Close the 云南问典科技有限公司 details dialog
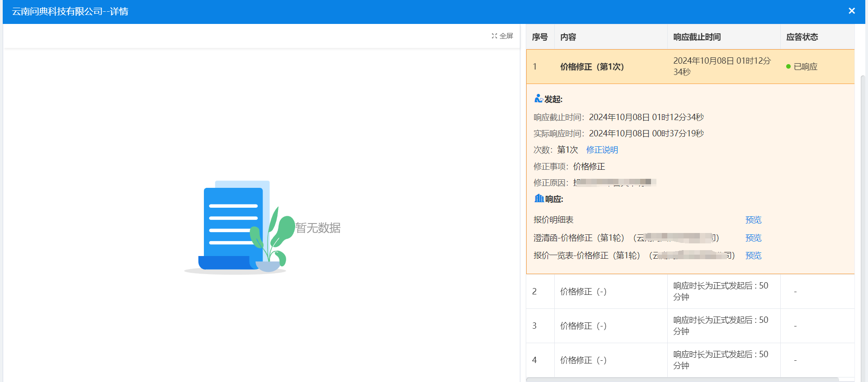The height and width of the screenshot is (382, 868). click(x=852, y=11)
